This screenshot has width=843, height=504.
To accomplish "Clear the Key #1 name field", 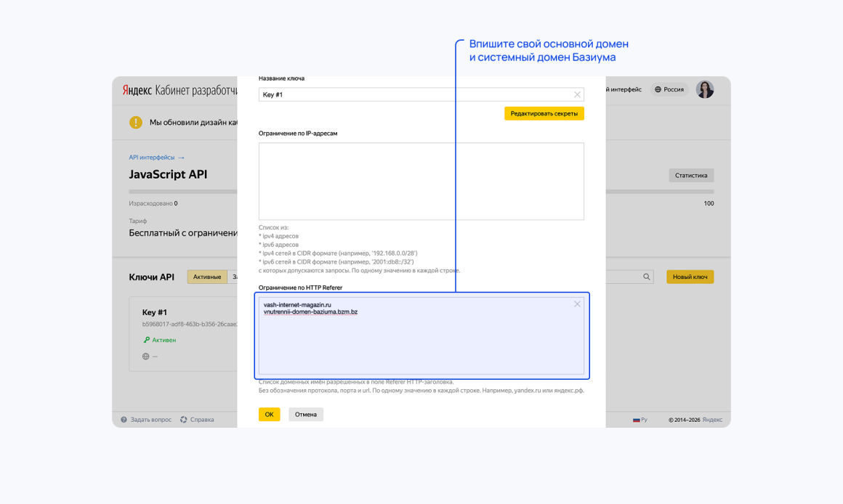I will pos(577,94).
